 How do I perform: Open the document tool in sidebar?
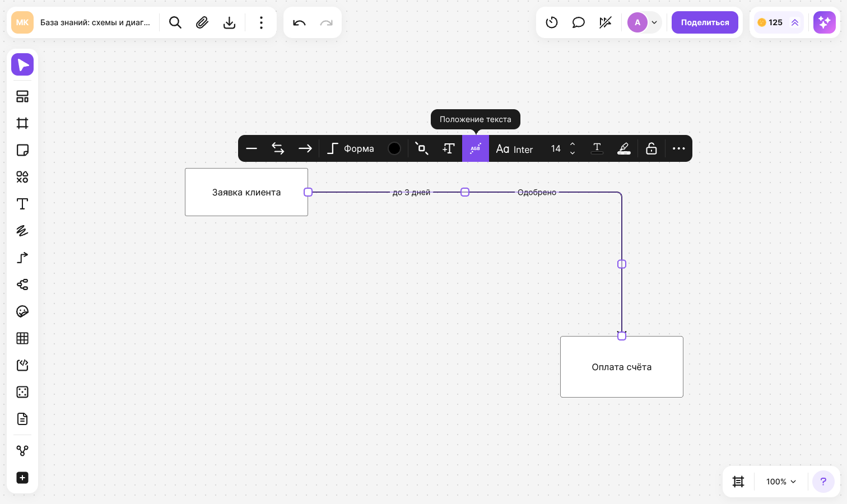[22, 419]
